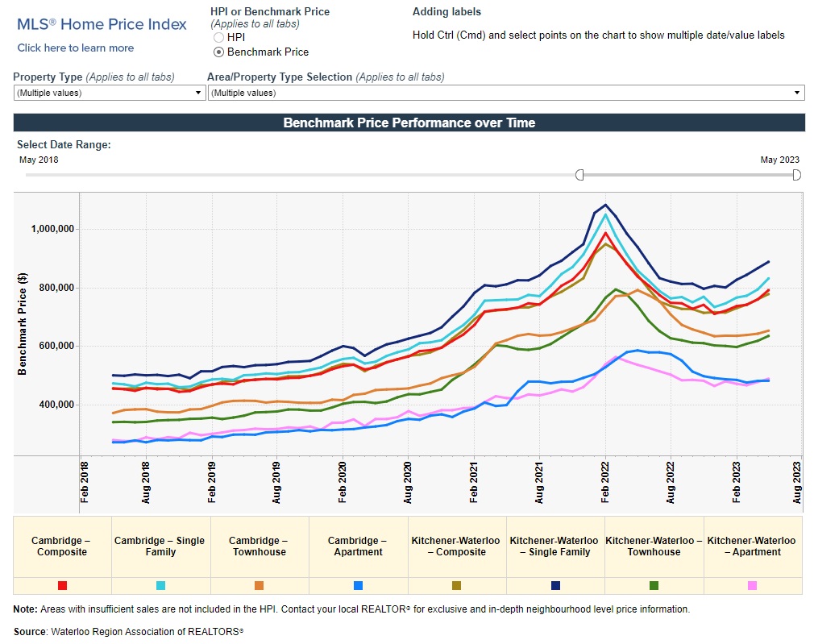Select the Benchmark Price radio option
The image size is (814, 644).
tap(218, 52)
